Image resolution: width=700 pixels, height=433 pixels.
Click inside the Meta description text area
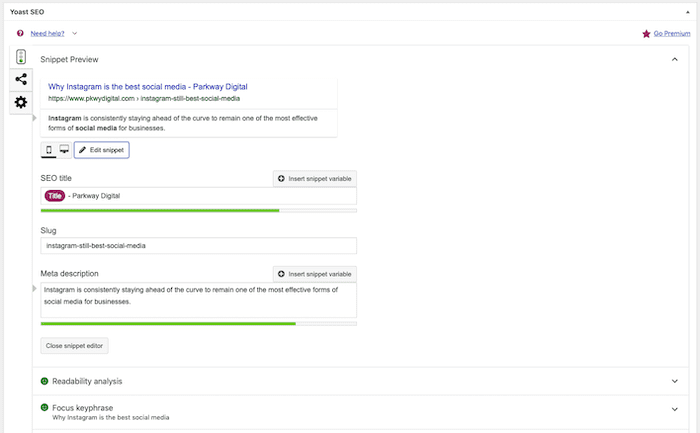[199, 300]
